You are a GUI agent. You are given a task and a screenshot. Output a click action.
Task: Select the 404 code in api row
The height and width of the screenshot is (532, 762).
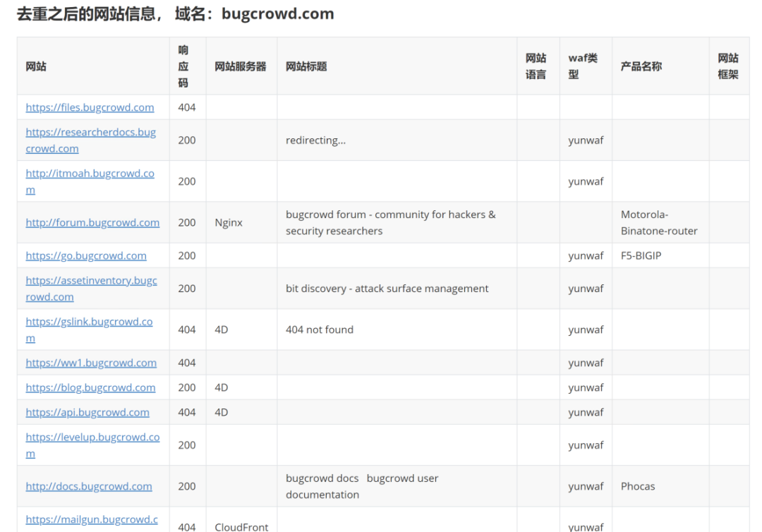187,413
